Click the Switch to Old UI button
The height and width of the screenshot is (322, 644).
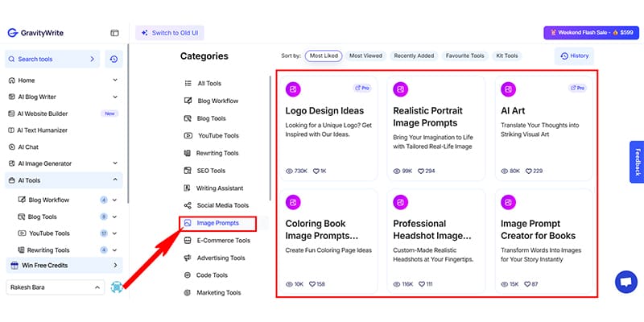pyautogui.click(x=170, y=33)
